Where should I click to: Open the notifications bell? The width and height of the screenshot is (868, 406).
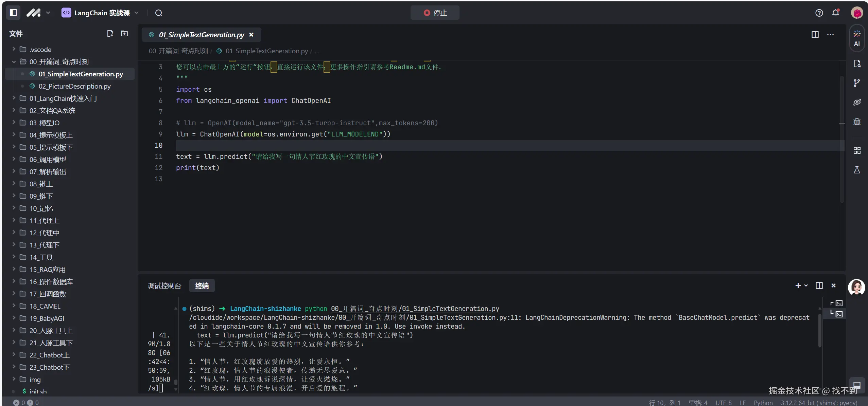[x=836, y=13]
